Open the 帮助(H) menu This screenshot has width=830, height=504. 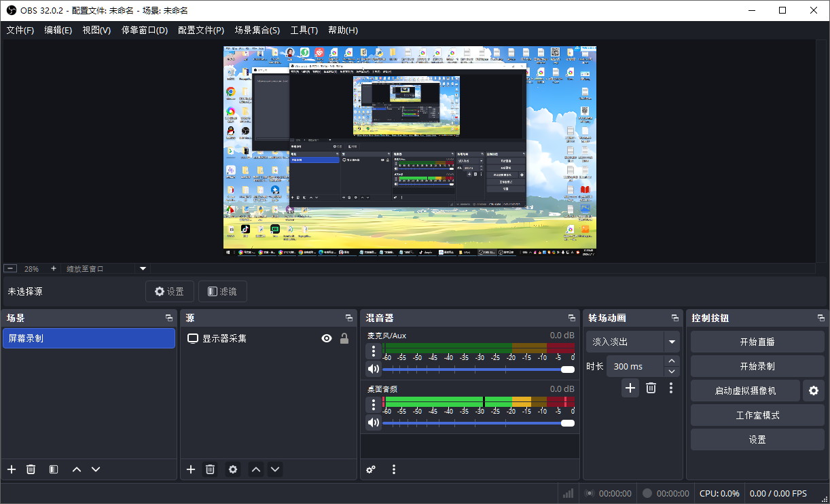tap(343, 30)
